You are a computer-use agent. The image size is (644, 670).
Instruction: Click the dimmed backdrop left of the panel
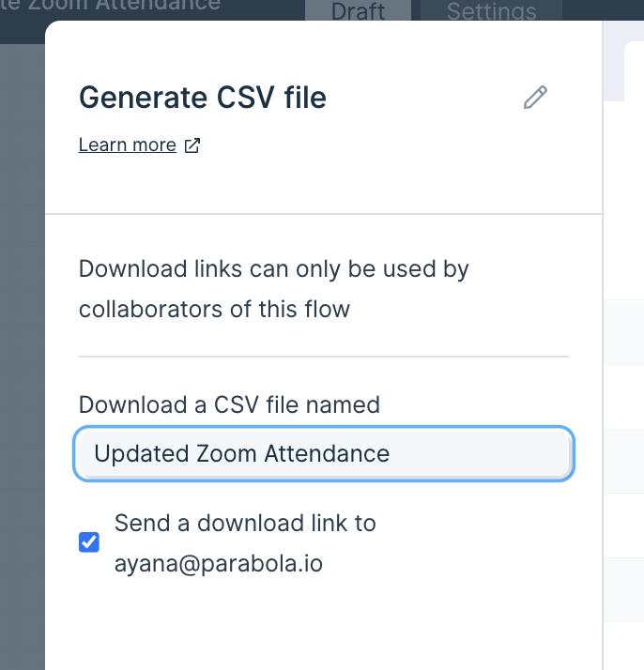tap(23, 342)
